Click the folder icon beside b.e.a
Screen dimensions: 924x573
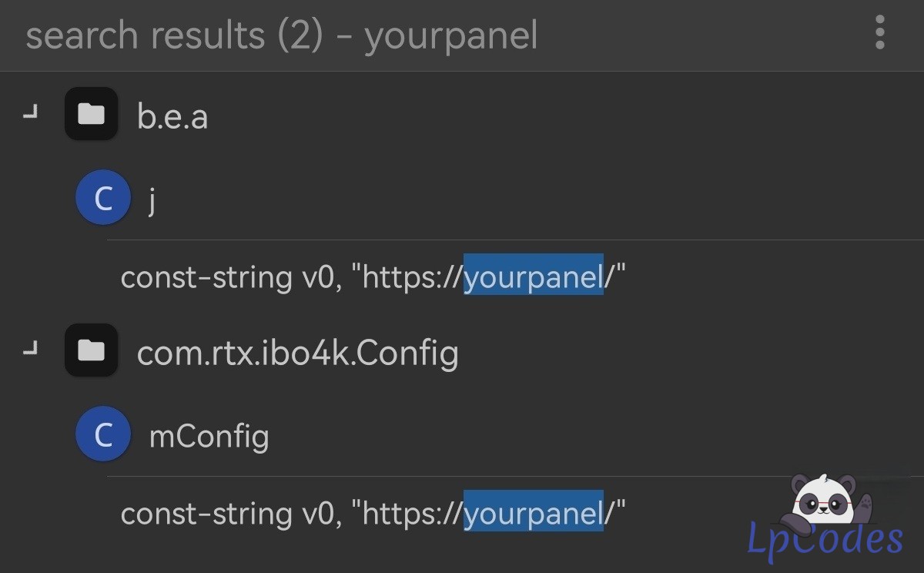91,115
